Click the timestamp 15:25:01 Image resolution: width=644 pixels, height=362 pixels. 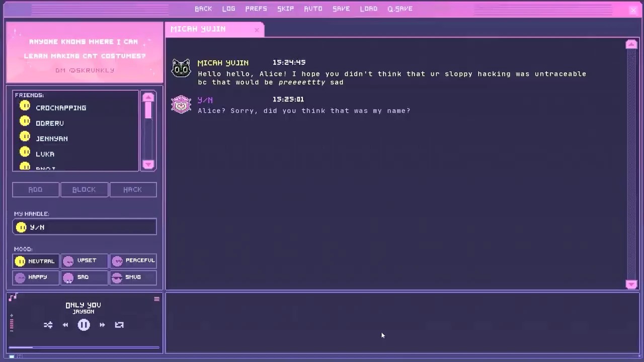tap(288, 100)
